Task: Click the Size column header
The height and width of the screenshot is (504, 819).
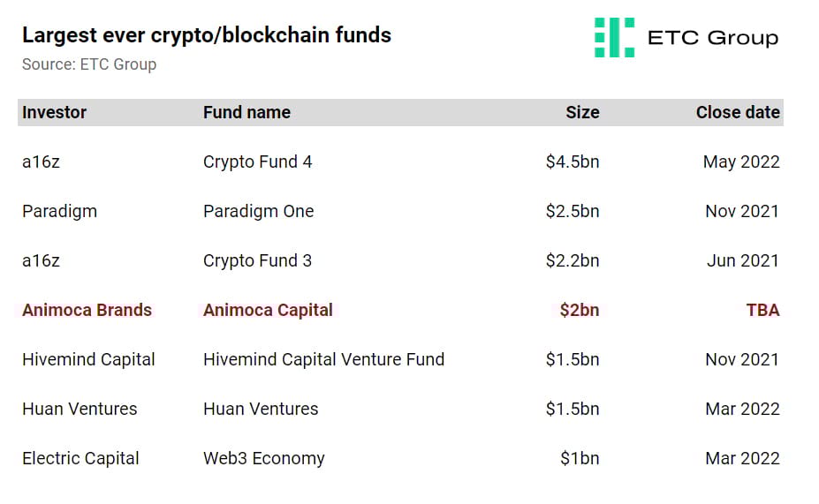Action: coord(582,112)
